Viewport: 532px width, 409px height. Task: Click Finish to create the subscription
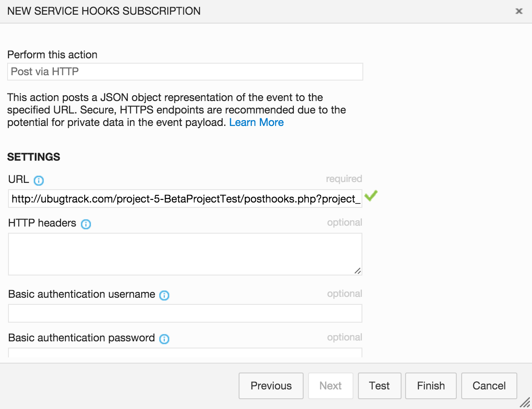(x=430, y=386)
